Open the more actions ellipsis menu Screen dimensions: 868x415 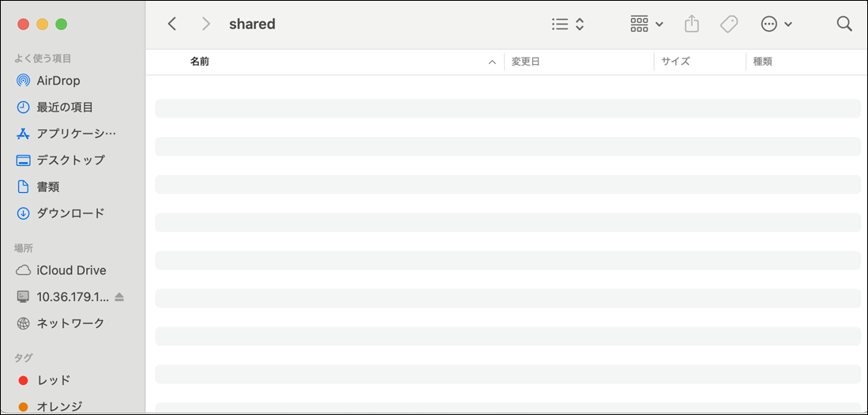pos(776,24)
